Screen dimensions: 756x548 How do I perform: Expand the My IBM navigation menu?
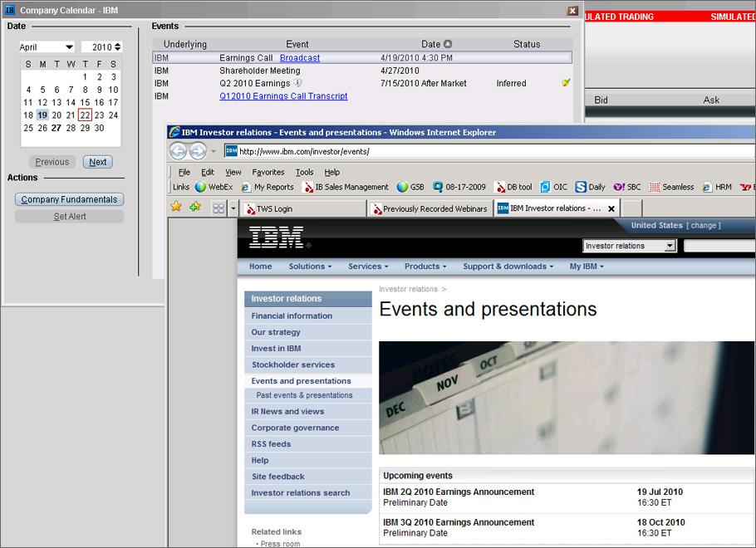587,266
